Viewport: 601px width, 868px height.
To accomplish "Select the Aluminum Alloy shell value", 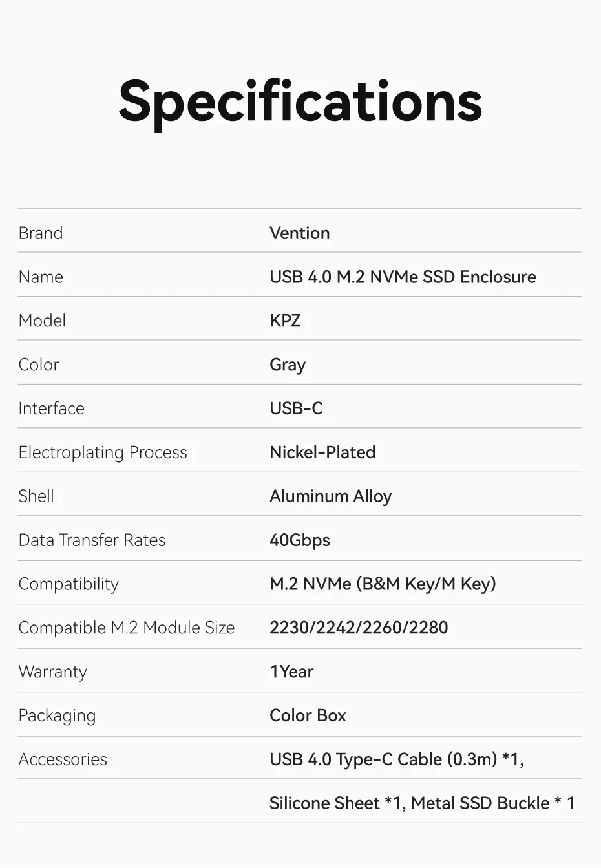I will 330,496.
